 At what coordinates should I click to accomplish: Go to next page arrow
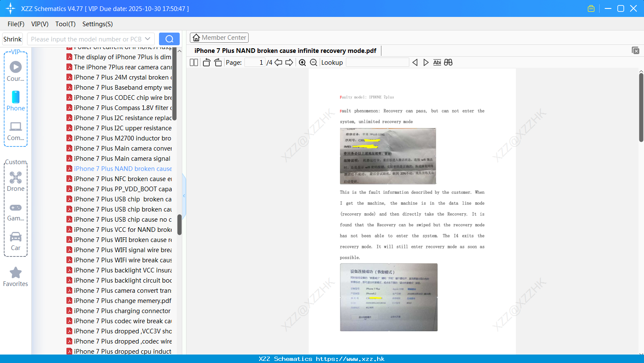(289, 62)
